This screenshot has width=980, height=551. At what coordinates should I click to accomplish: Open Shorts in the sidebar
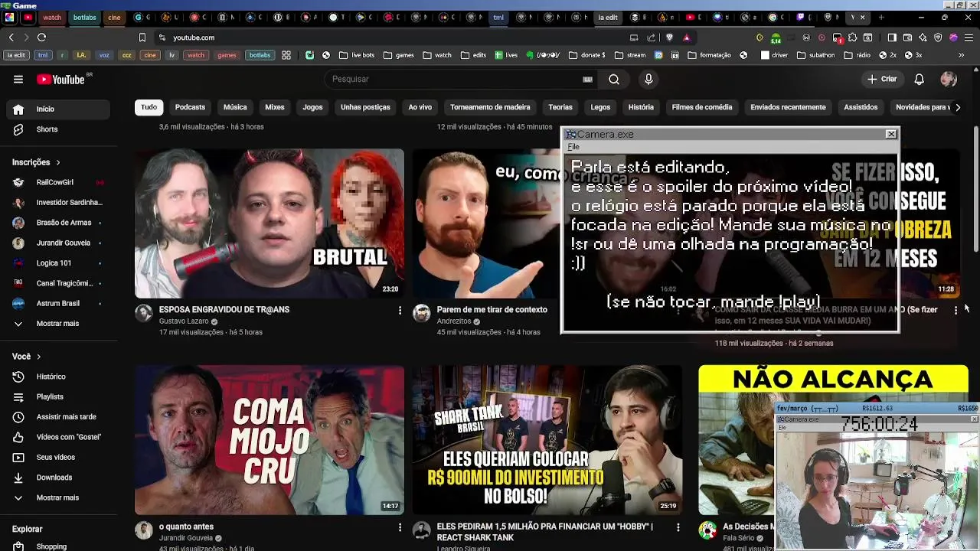pos(59,129)
